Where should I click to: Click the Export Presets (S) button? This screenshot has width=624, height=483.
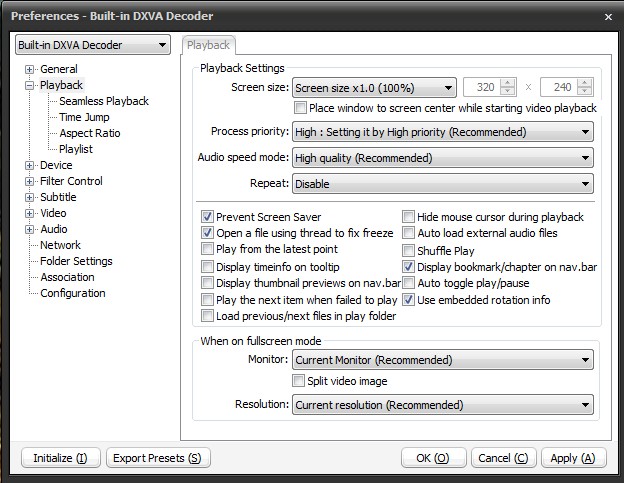(x=158, y=458)
